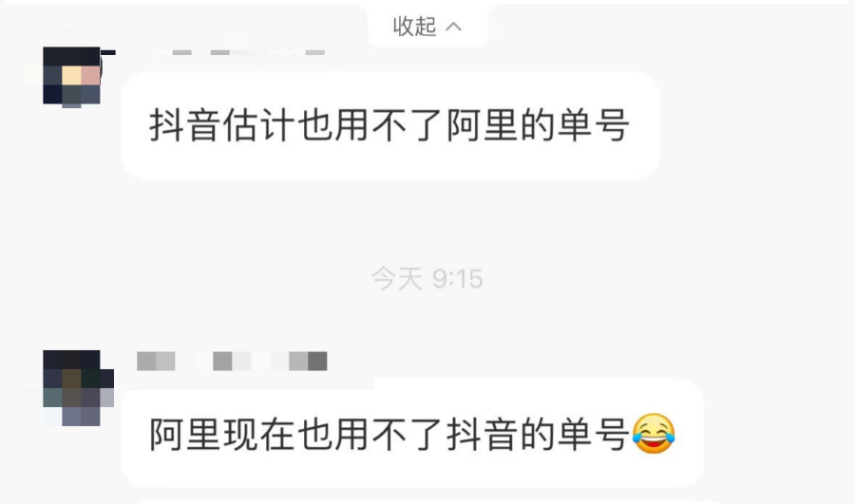Click 现在 in the second message
This screenshot has height=504, width=855.
point(259,435)
